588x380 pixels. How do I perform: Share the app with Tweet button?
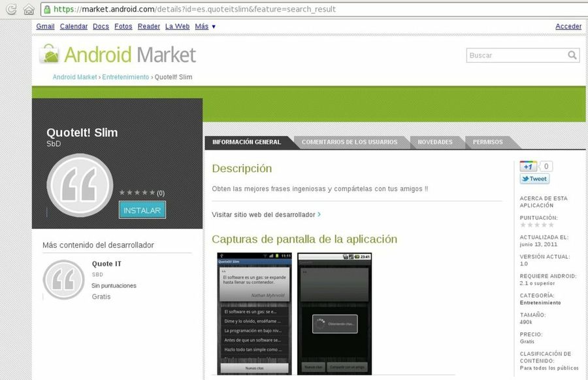click(534, 179)
